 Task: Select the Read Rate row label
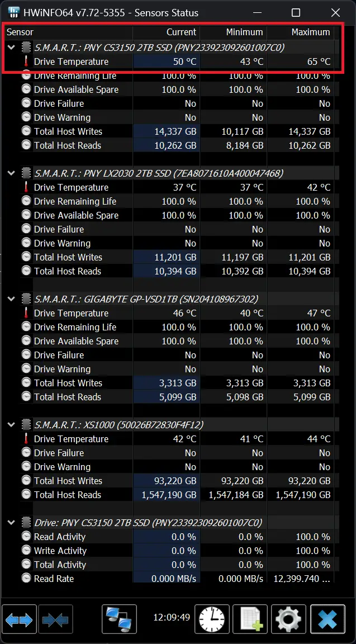54,578
